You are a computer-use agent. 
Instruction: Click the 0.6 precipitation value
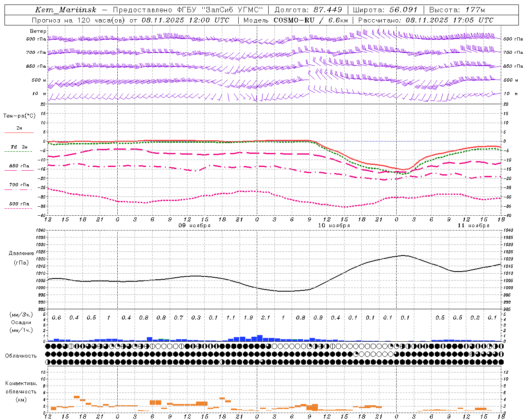click(x=57, y=317)
